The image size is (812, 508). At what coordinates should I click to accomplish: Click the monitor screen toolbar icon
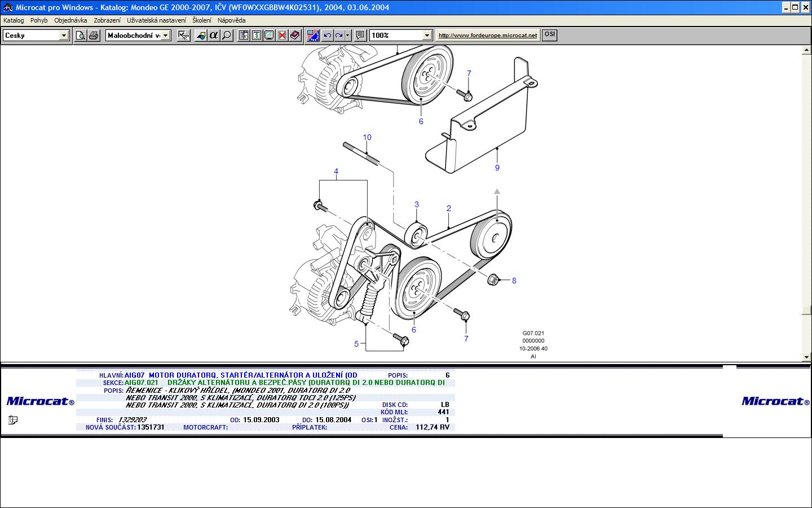pyautogui.click(x=270, y=36)
